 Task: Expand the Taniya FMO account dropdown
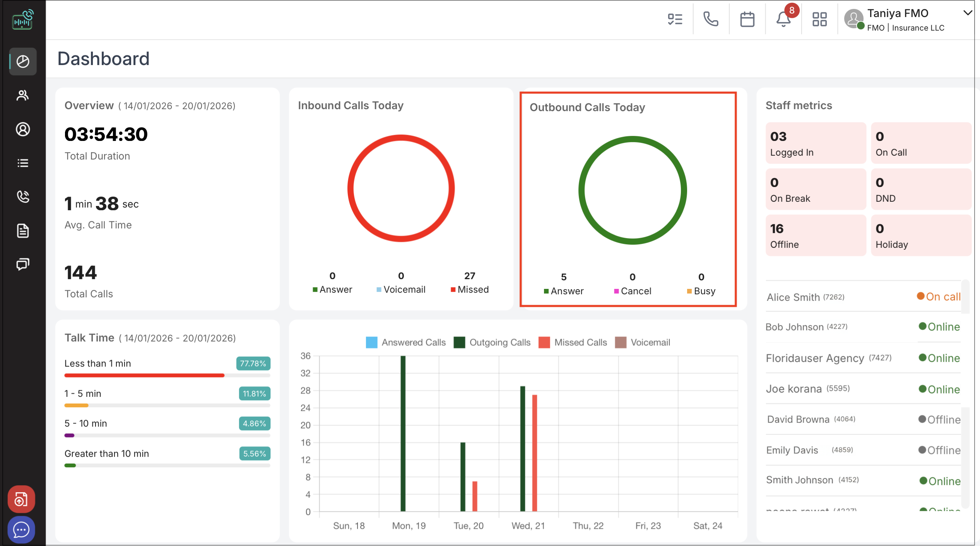pyautogui.click(x=967, y=13)
